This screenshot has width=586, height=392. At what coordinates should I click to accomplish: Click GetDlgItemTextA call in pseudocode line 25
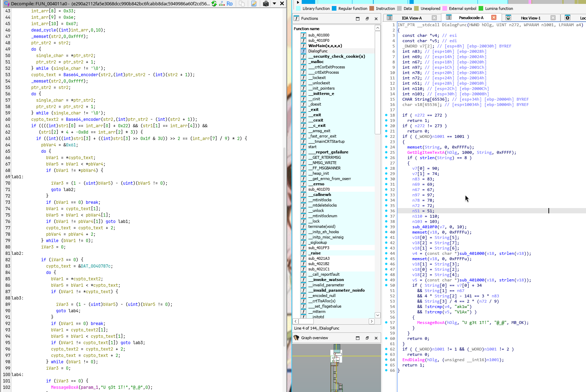(x=426, y=152)
